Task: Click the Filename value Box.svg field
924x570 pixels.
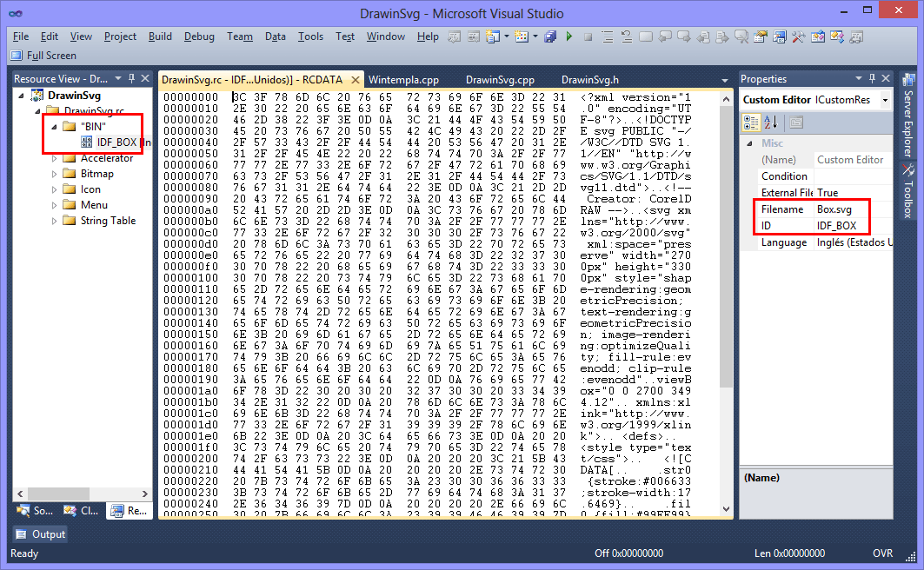Action: tap(852, 209)
